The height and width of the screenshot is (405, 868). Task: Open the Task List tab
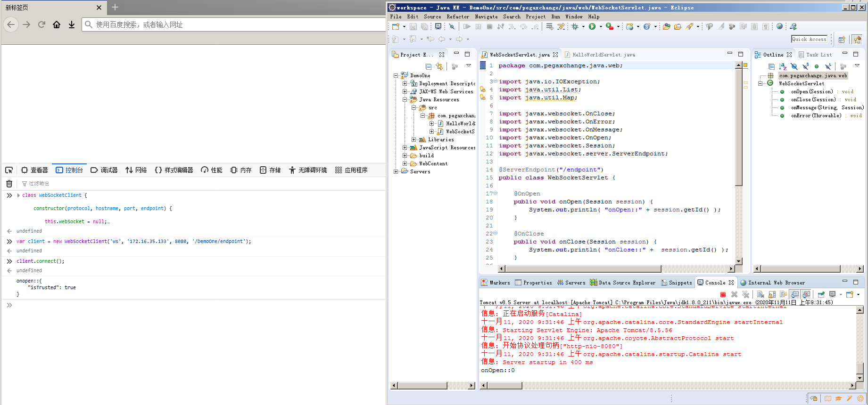click(815, 55)
